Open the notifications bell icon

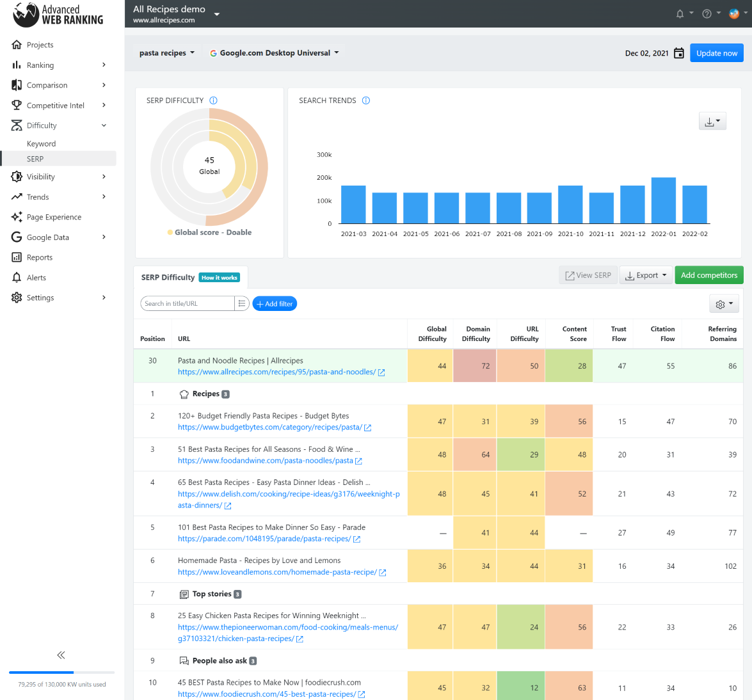click(680, 14)
